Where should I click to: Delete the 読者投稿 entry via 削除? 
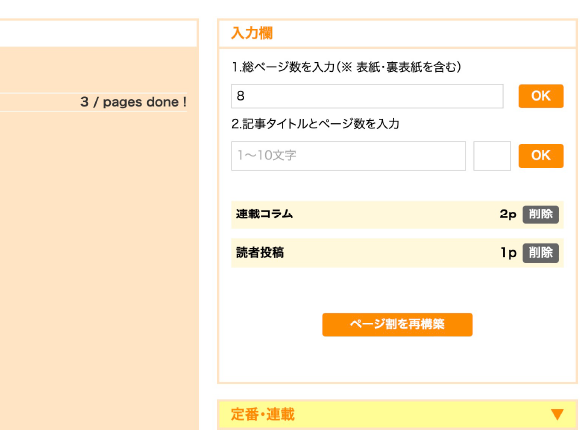coord(541,253)
